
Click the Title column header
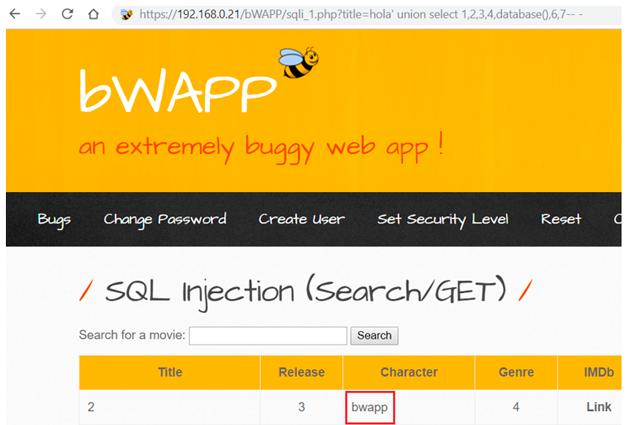(x=170, y=372)
